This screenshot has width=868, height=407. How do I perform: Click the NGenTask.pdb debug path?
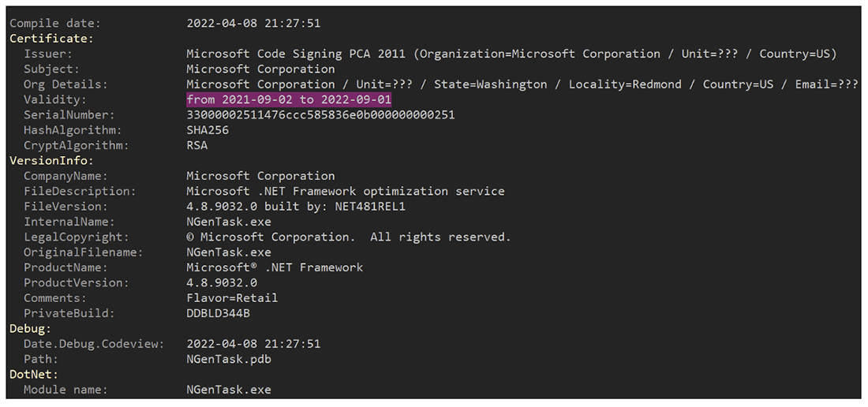(x=229, y=359)
